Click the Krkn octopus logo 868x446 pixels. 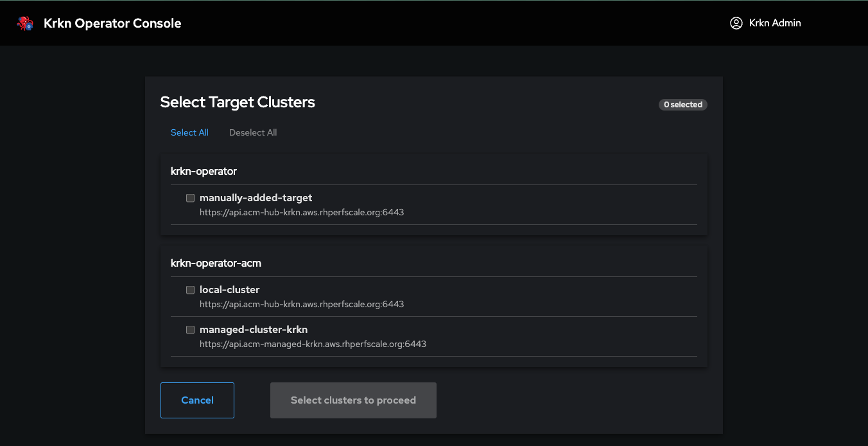click(x=25, y=22)
